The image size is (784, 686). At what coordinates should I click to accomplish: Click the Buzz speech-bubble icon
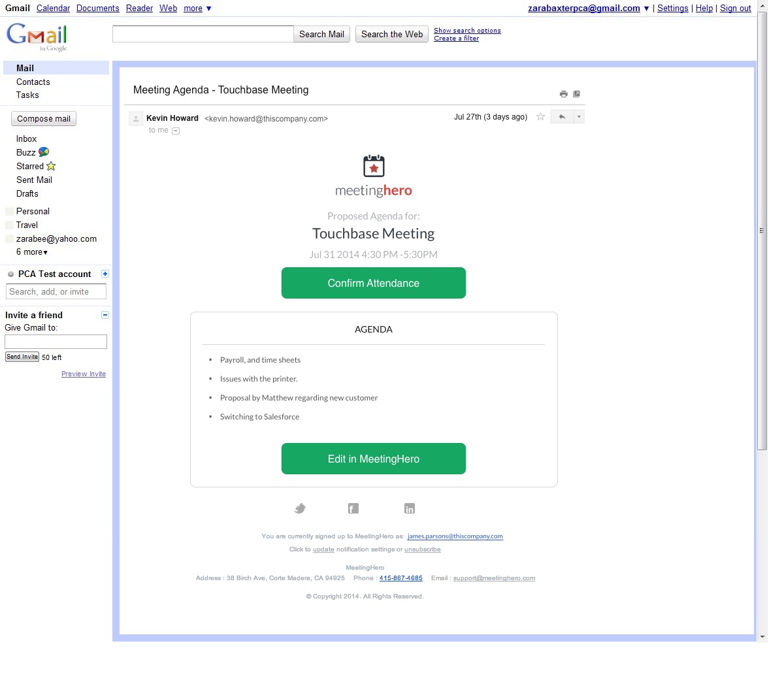pos(44,152)
